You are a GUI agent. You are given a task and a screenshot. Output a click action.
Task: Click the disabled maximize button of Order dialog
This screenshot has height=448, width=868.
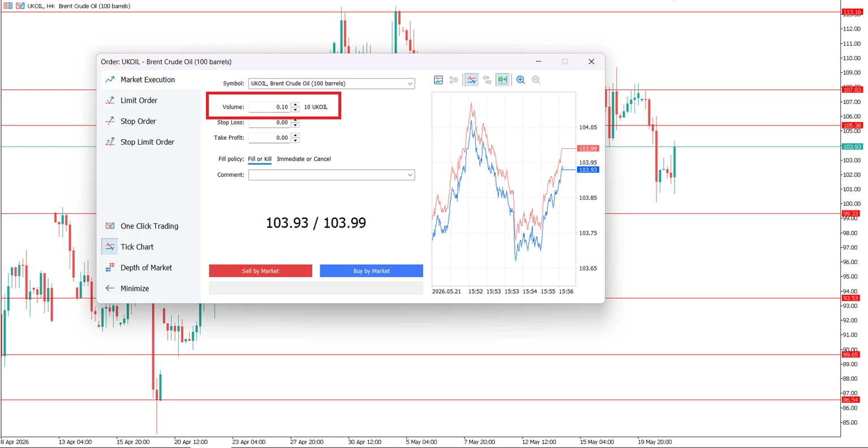565,62
